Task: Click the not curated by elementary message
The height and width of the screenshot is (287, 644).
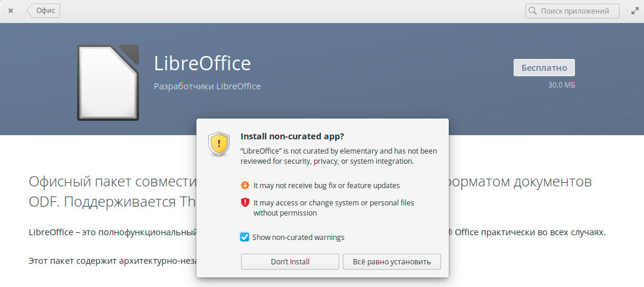Action: point(339,156)
